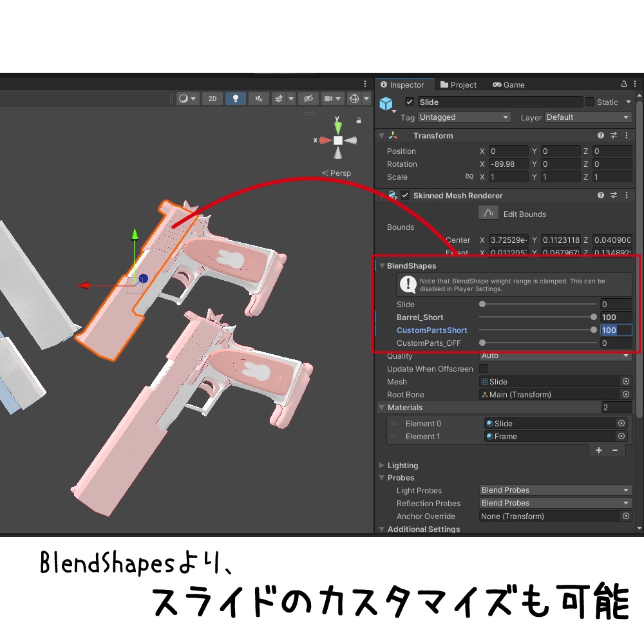644x644 pixels.
Task: Lock the Inspector panel with the padlock icon
Action: click(x=623, y=84)
